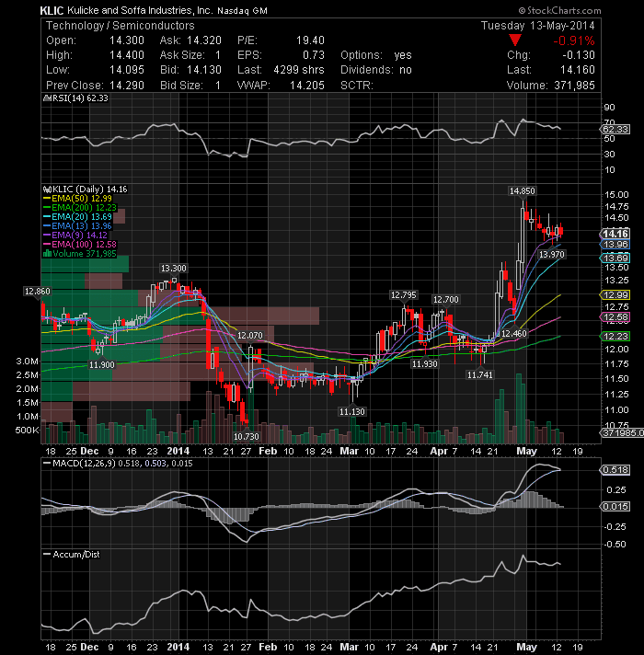
Task: Click the 0.518 MACD axis tag
Action: tap(615, 470)
